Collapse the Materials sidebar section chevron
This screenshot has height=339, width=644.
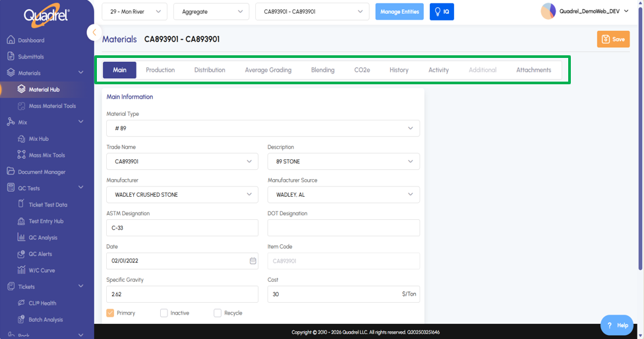81,72
